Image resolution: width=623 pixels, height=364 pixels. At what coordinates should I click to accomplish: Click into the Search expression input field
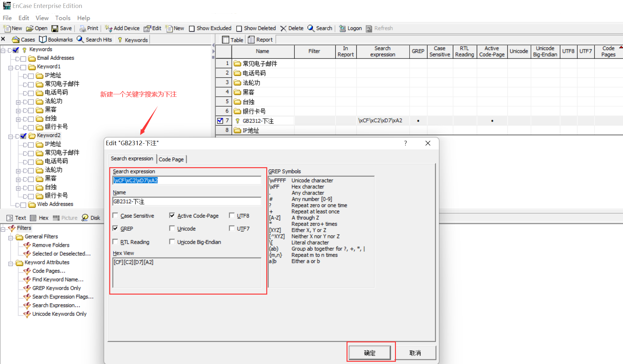coord(187,180)
